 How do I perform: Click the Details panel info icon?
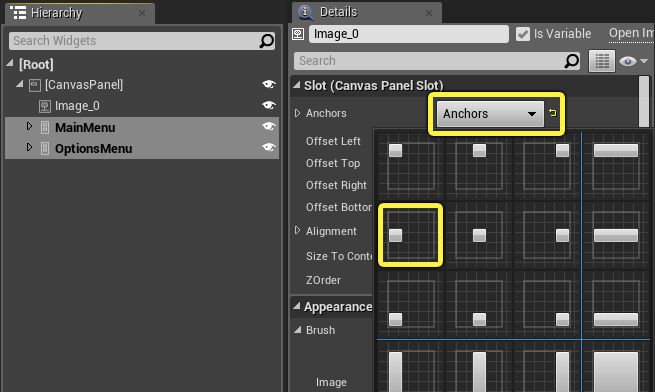click(305, 12)
